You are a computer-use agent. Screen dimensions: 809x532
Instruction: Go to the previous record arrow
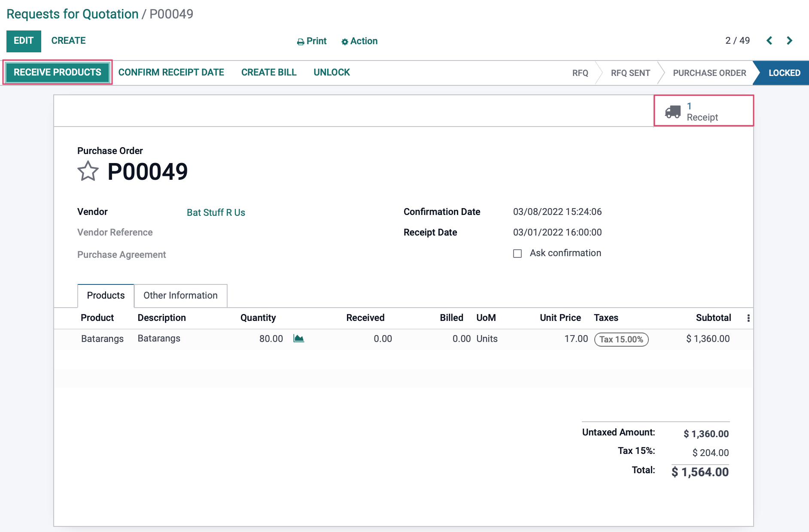[769, 41]
